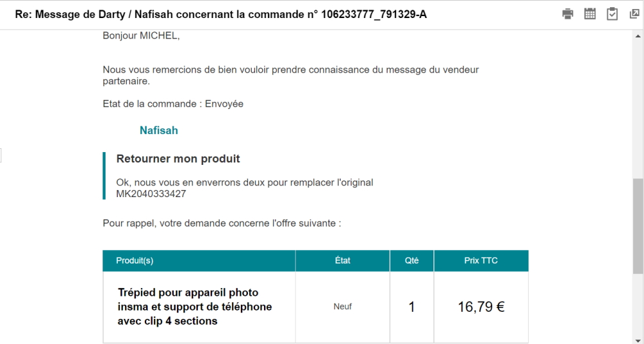Click the vertical scrollbar thumb
Screen dimensions: 644x344
(x=638, y=225)
